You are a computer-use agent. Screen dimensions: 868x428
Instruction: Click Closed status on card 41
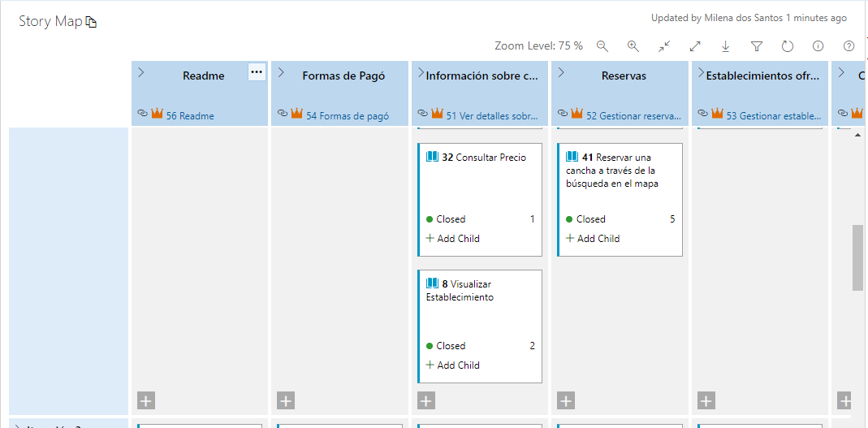tap(585, 219)
